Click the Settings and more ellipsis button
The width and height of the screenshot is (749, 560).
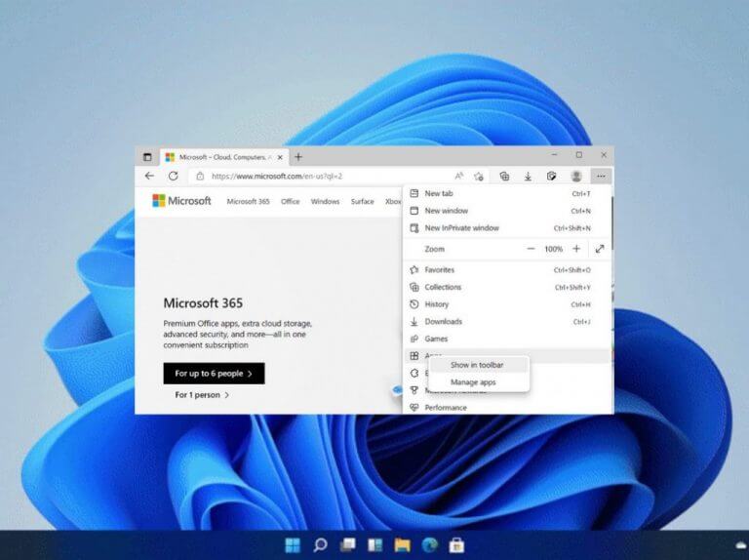(601, 177)
